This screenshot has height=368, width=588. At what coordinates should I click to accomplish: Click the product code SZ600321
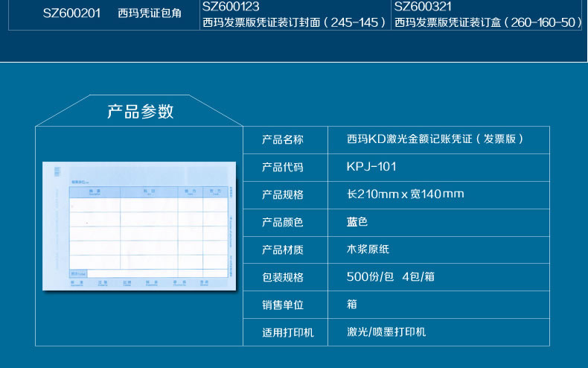[x=423, y=7]
